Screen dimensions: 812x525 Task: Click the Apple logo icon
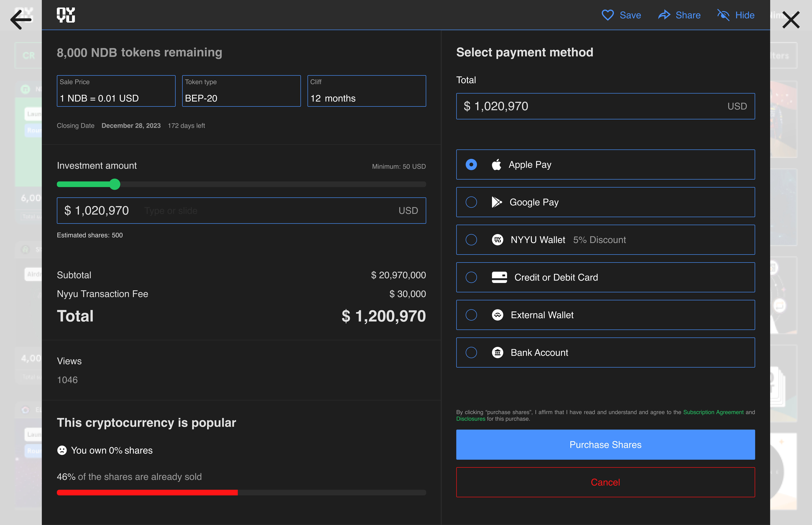coord(496,165)
